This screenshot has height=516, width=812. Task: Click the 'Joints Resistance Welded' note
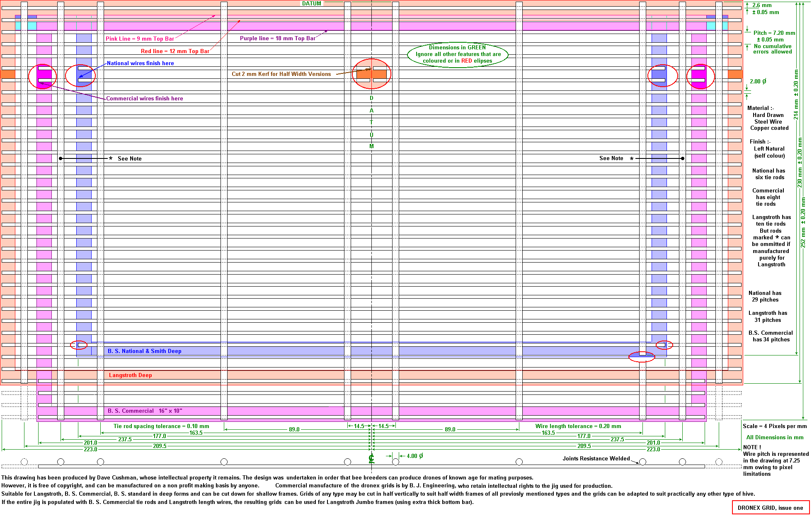coord(596,458)
